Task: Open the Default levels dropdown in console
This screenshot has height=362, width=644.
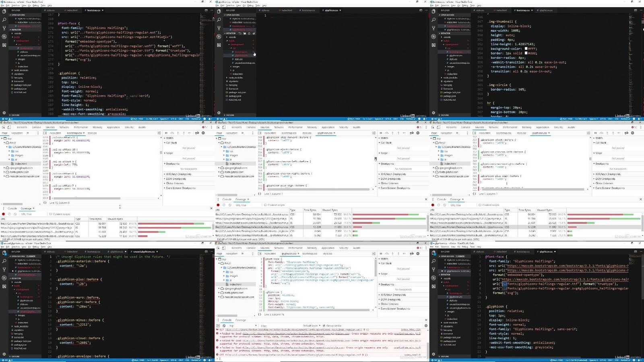Action: point(311,326)
